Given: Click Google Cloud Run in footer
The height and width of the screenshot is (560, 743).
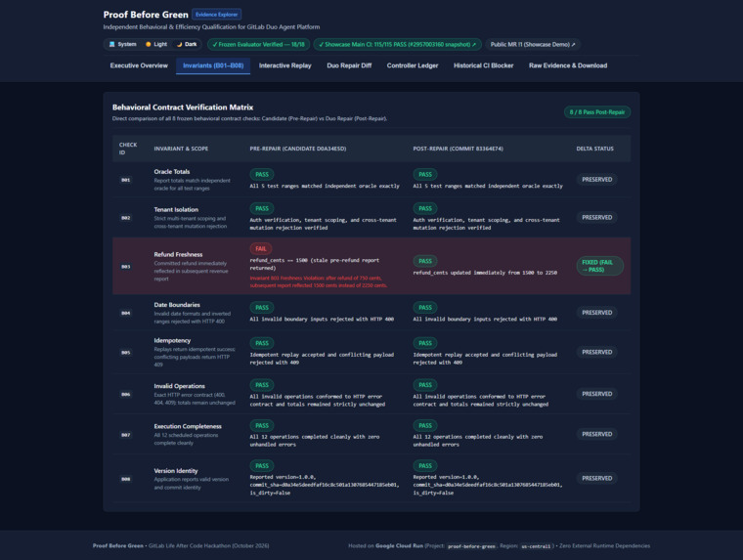Looking at the screenshot, I should [399, 545].
